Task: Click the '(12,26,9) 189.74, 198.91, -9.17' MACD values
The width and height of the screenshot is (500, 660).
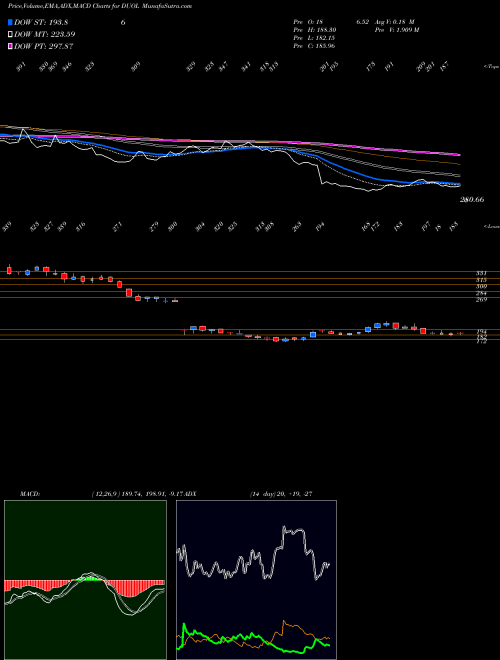Action: pos(136,494)
